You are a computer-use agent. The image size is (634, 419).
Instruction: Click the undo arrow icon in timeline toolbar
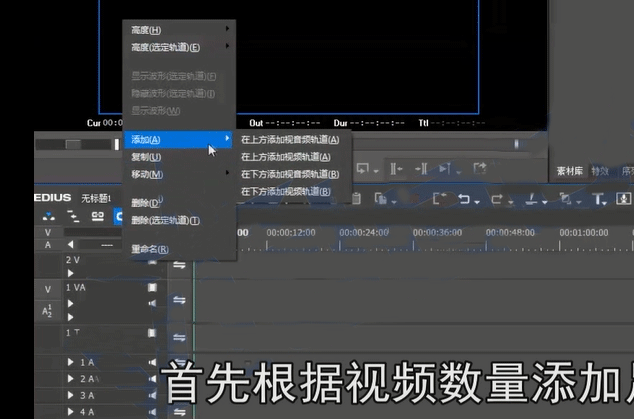[464, 199]
